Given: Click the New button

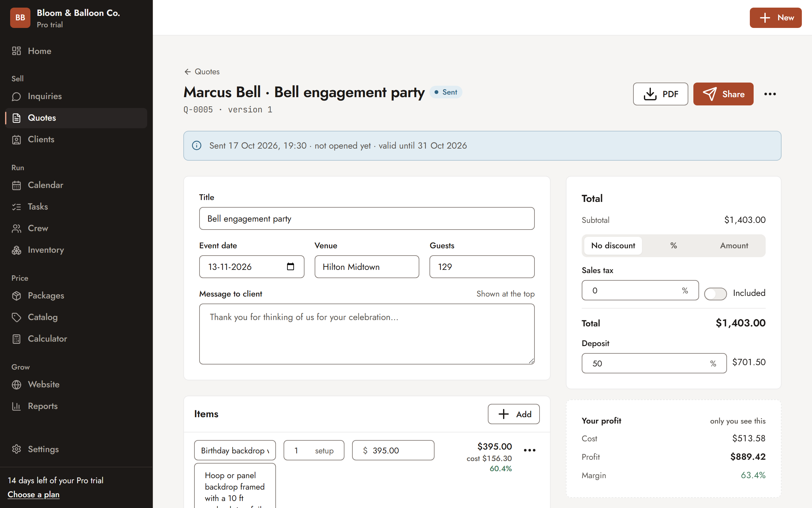Looking at the screenshot, I should (x=776, y=18).
